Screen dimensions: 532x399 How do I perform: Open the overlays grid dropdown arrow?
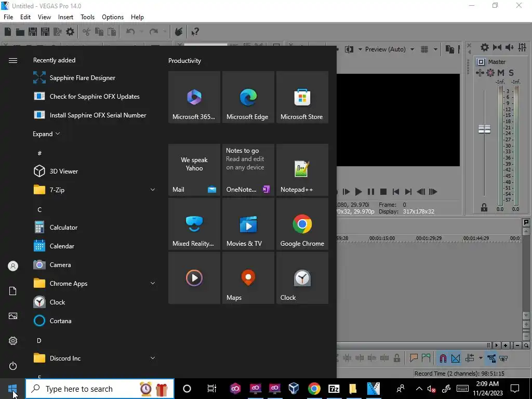[435, 49]
